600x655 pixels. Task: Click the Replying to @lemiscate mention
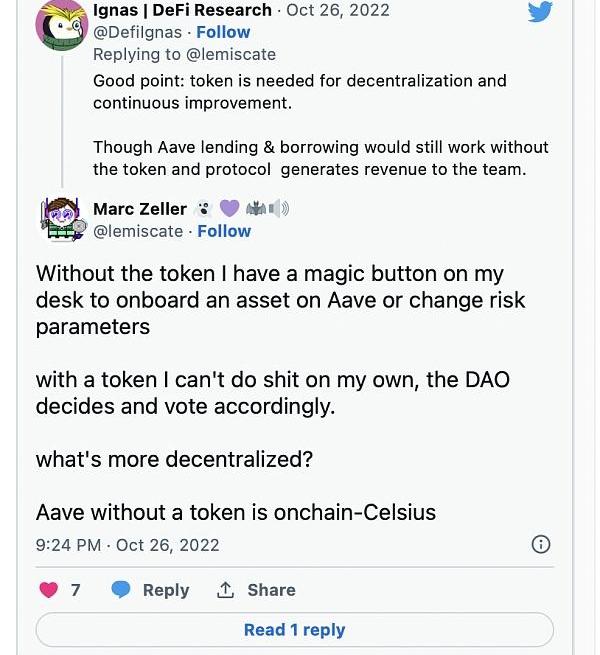pyautogui.click(x=233, y=54)
